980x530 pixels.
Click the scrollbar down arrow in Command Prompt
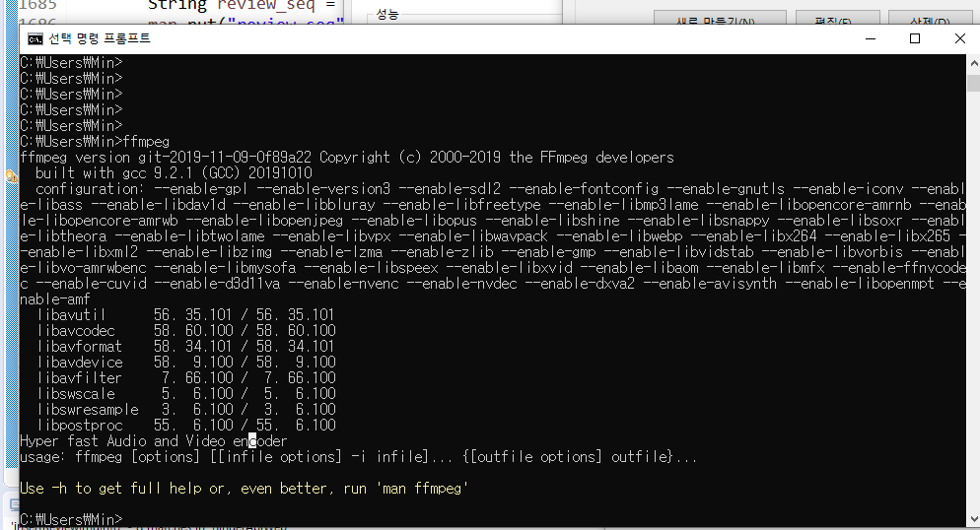point(974,519)
